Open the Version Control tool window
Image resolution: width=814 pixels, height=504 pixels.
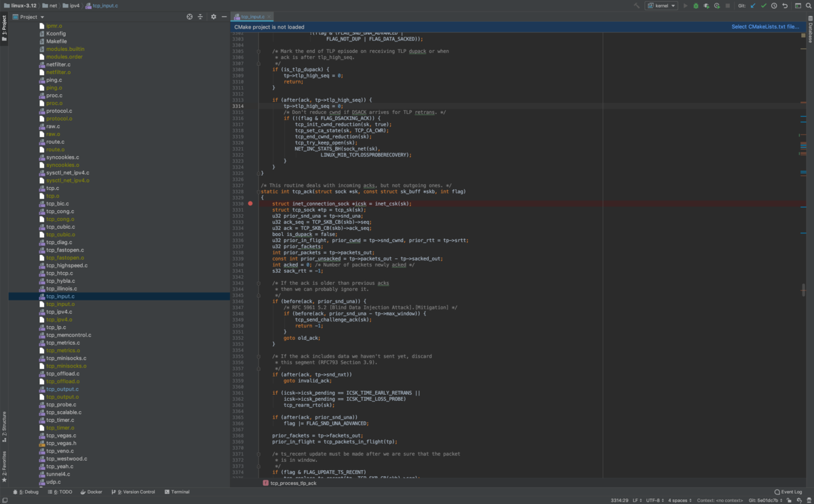click(133, 492)
